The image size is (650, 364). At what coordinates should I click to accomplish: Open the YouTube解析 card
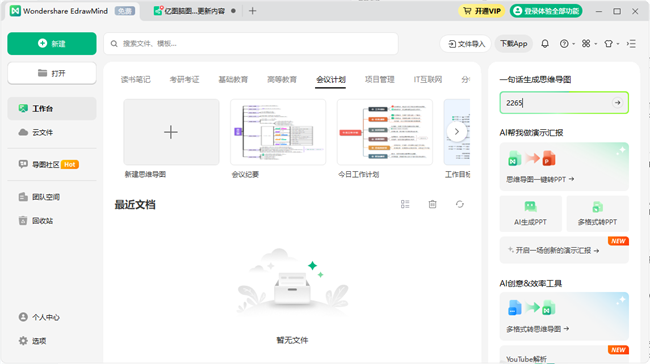click(564, 355)
